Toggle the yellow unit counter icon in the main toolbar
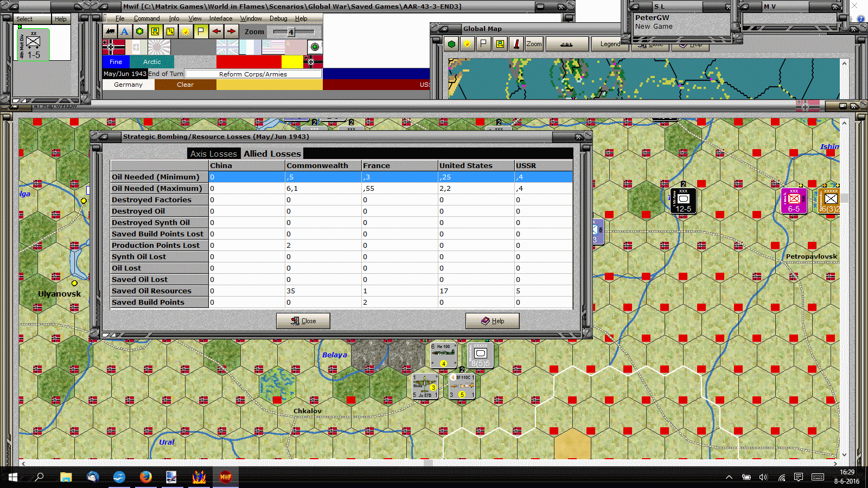Viewport: 868px width, 488px height. [155, 31]
